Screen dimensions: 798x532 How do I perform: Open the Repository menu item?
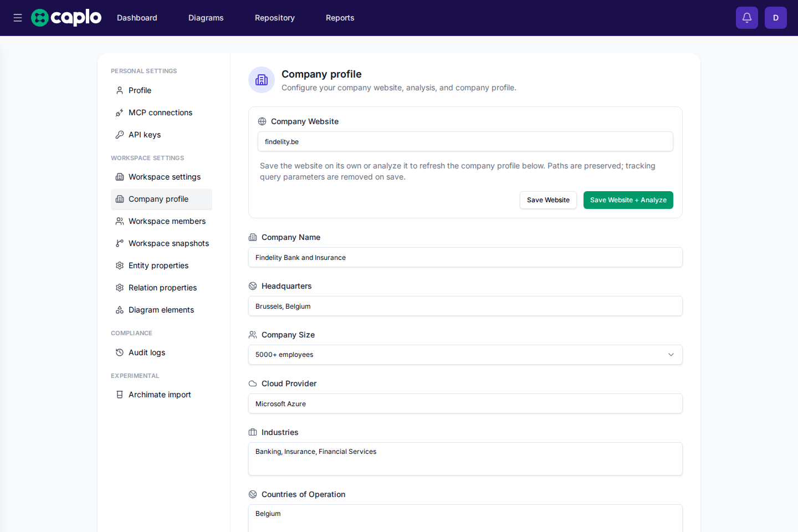click(275, 18)
